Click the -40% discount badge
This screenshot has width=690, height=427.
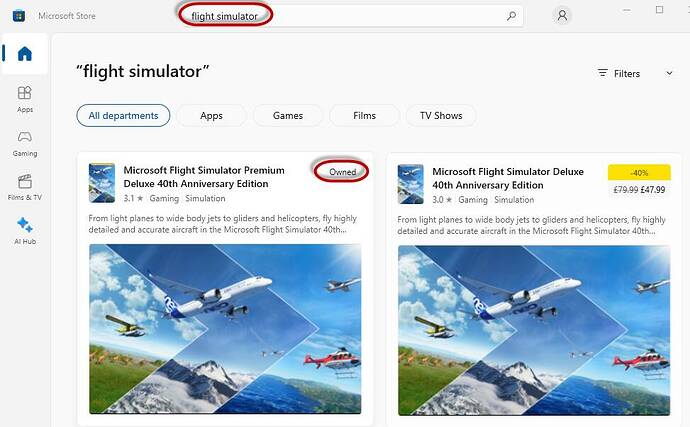pos(639,173)
